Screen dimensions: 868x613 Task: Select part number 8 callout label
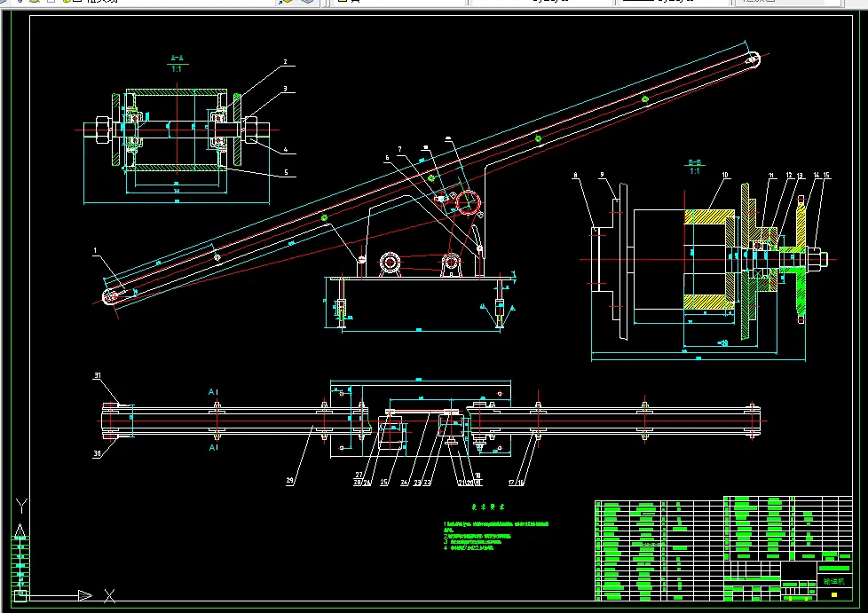(x=575, y=176)
